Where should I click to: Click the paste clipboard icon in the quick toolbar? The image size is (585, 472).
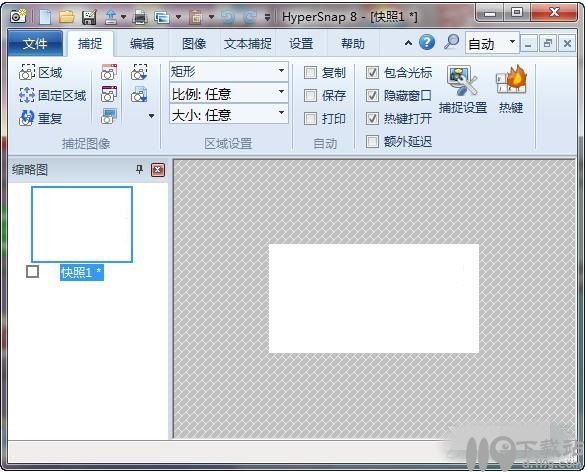[x=195, y=17]
